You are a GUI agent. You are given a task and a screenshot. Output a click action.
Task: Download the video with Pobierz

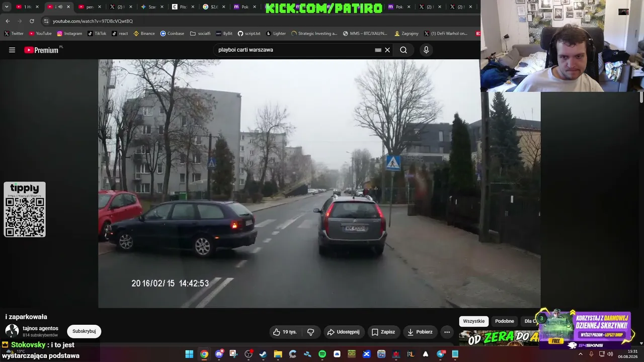tap(420, 332)
